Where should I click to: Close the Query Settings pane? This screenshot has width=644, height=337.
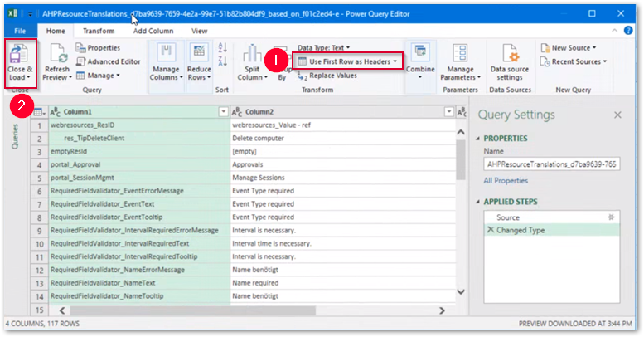[x=617, y=115]
